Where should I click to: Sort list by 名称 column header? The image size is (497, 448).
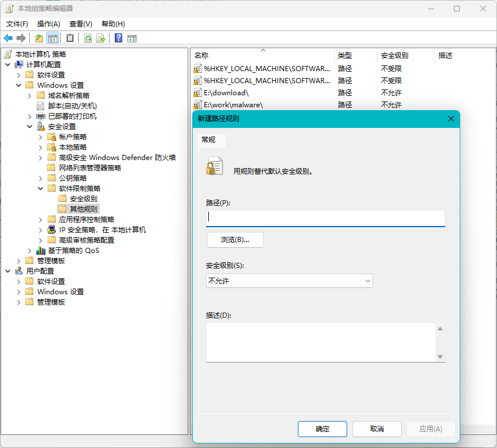tap(263, 56)
